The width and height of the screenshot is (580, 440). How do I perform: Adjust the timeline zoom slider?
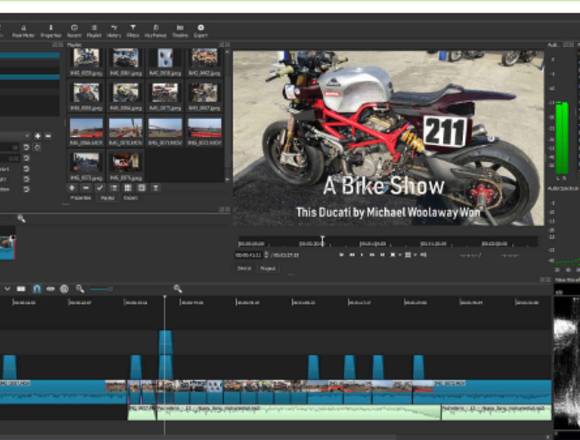101,289
